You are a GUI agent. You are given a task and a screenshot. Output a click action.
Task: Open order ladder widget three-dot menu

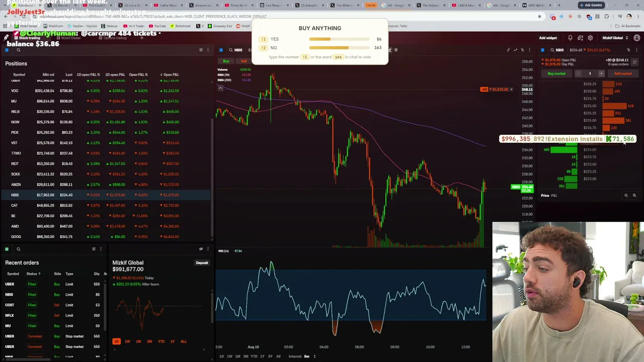[635, 50]
